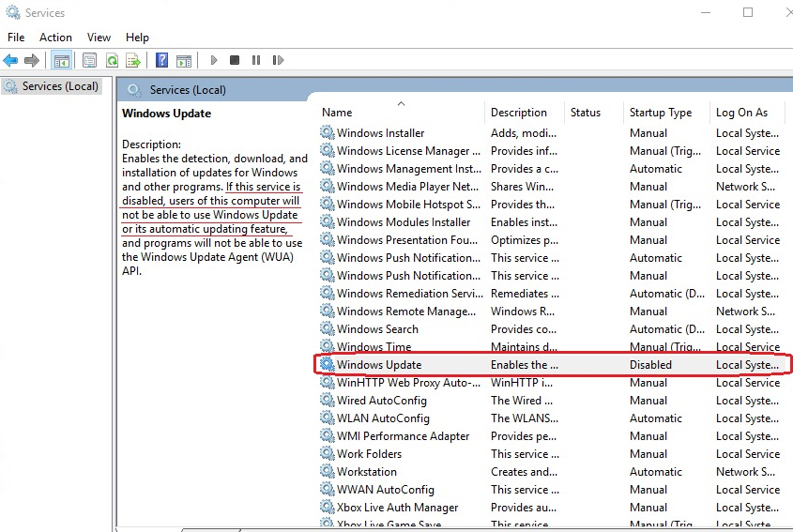Click the Work Folders service name
Viewport: 793px width, 532px height.
click(x=369, y=453)
